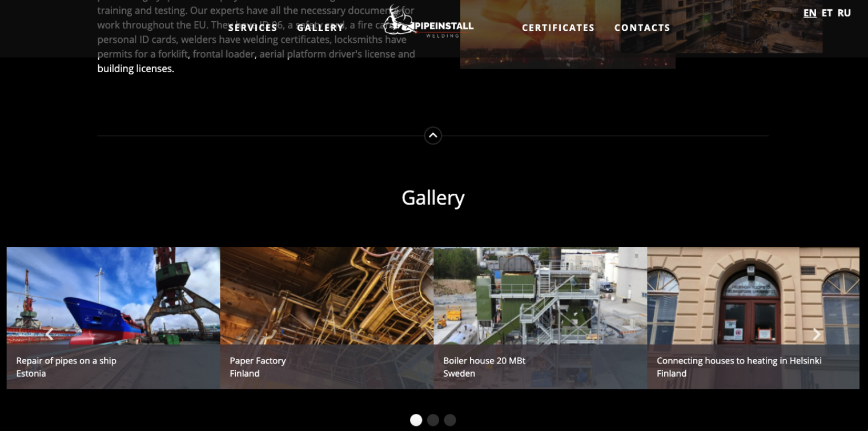Click the WELDING text under the logo
The width and height of the screenshot is (868, 431).
[442, 34]
